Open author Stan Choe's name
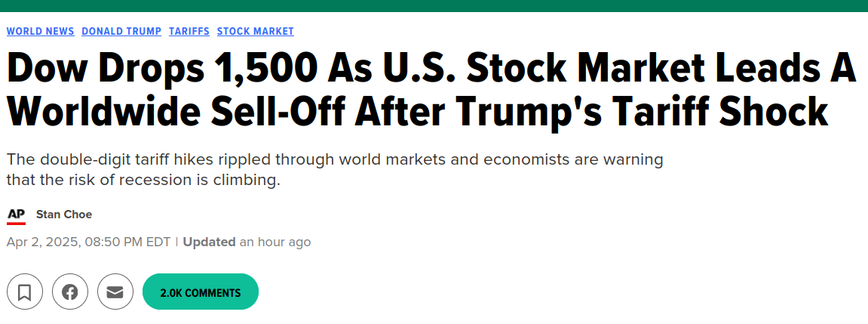The image size is (868, 324). click(x=64, y=214)
